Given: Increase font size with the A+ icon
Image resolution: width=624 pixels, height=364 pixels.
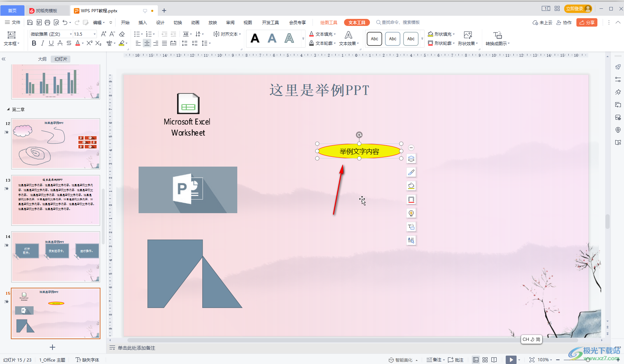Looking at the screenshot, I should point(104,34).
